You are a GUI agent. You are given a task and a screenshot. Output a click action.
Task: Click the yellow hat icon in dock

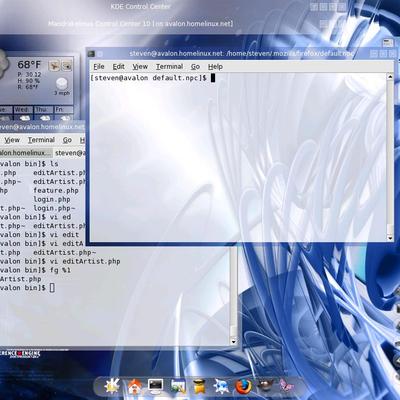click(x=199, y=387)
